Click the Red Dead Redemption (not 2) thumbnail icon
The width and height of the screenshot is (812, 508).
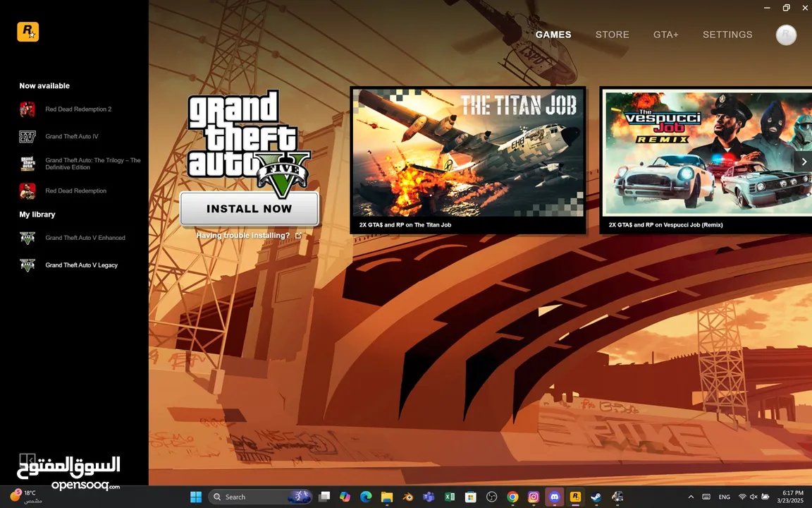click(x=27, y=190)
